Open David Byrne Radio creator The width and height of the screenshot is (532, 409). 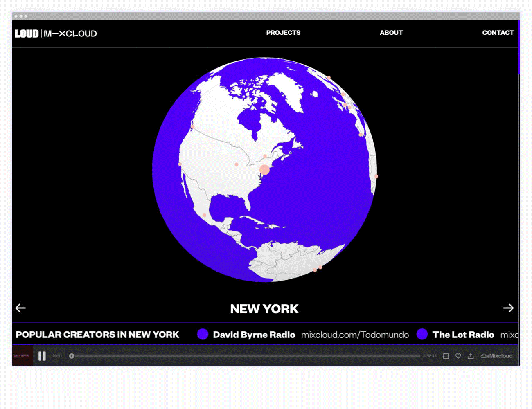[x=254, y=335]
